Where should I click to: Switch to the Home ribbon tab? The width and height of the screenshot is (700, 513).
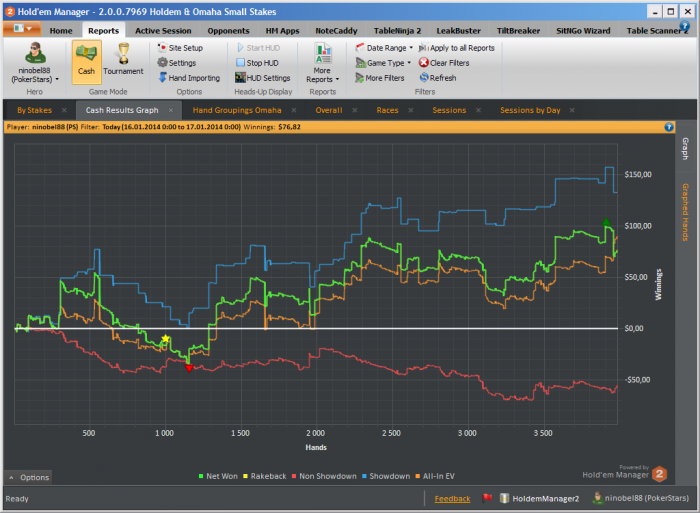point(61,31)
